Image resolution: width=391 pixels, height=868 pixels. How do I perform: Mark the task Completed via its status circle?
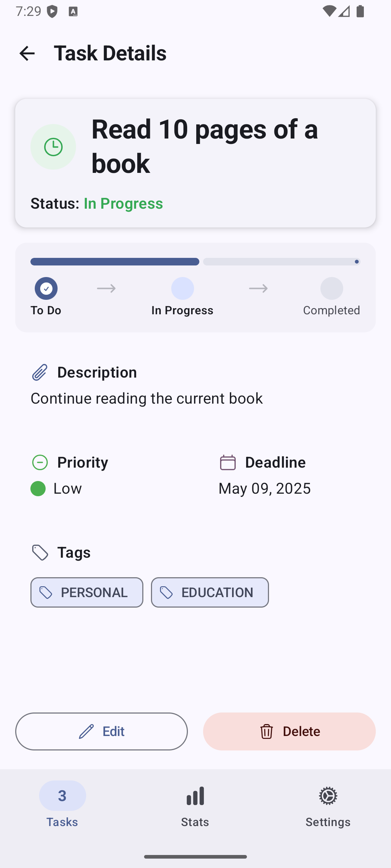point(331,288)
